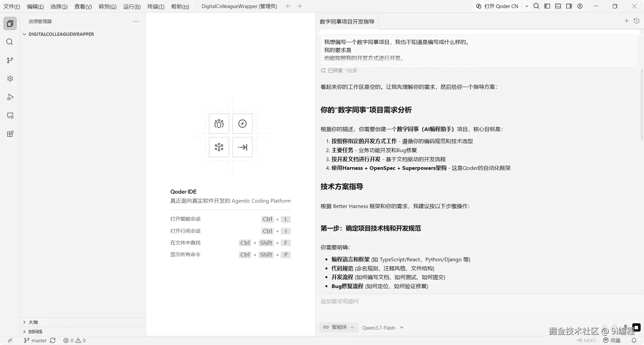Open the Remote Explorer view
Screen dimensions: 644x345
coord(10,116)
